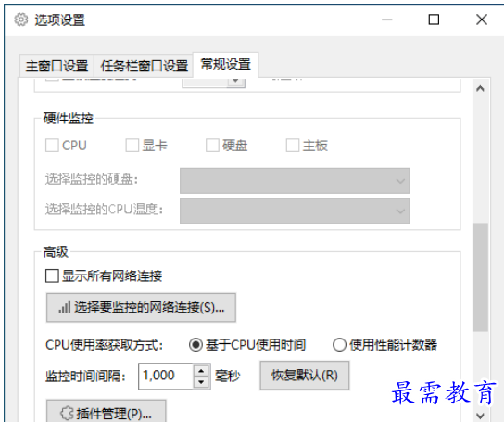
Task: Switch to the 任务栏窗口设置 tab
Action: click(x=144, y=66)
